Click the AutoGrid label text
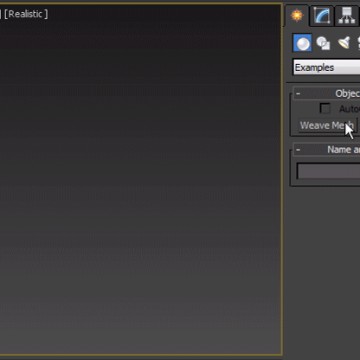This screenshot has height=360, width=360. (349, 109)
